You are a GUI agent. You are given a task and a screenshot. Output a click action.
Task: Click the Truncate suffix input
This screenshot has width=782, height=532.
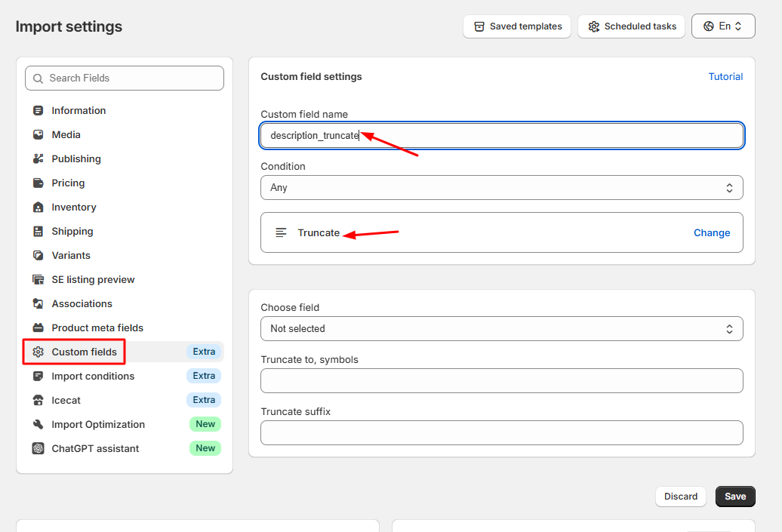502,433
